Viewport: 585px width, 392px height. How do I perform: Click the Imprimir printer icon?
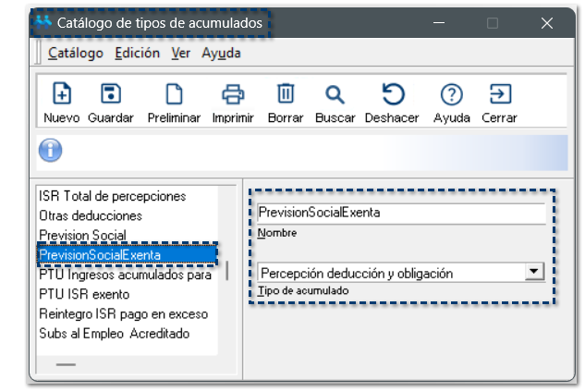[x=232, y=94]
